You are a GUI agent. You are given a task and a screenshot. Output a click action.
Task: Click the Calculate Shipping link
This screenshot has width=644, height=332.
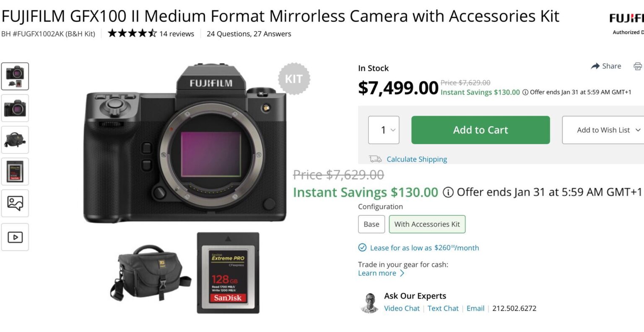(x=417, y=159)
